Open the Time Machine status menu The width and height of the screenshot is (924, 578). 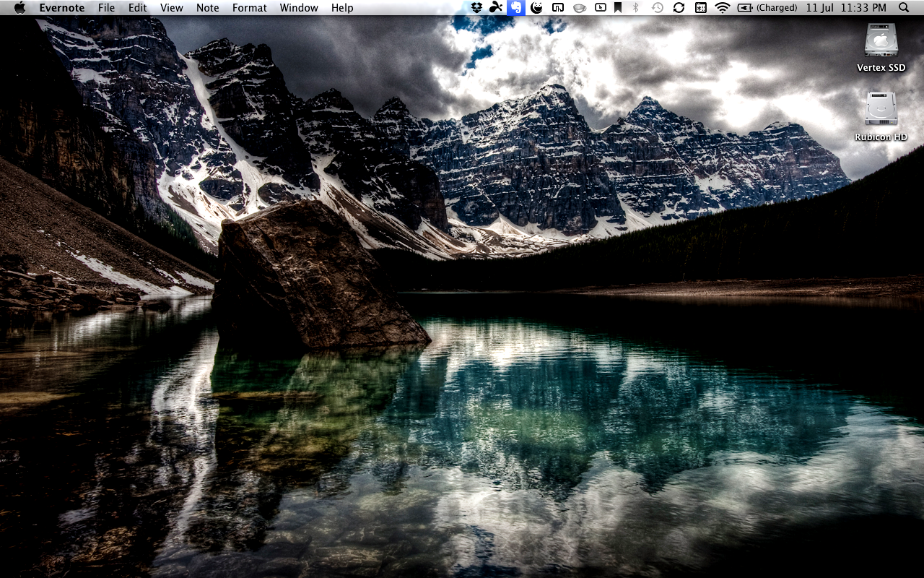tap(658, 7)
